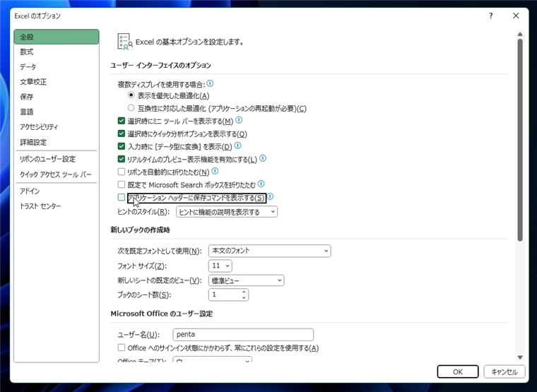Click info icon beside リアルタイムのプレビュー option
Viewport: 537px width, 392px height.
click(x=263, y=158)
